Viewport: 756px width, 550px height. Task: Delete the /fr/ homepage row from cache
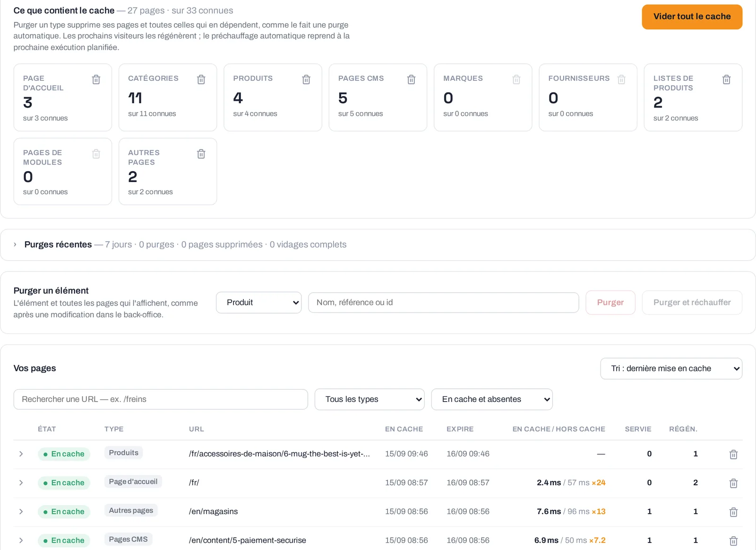coord(733,483)
